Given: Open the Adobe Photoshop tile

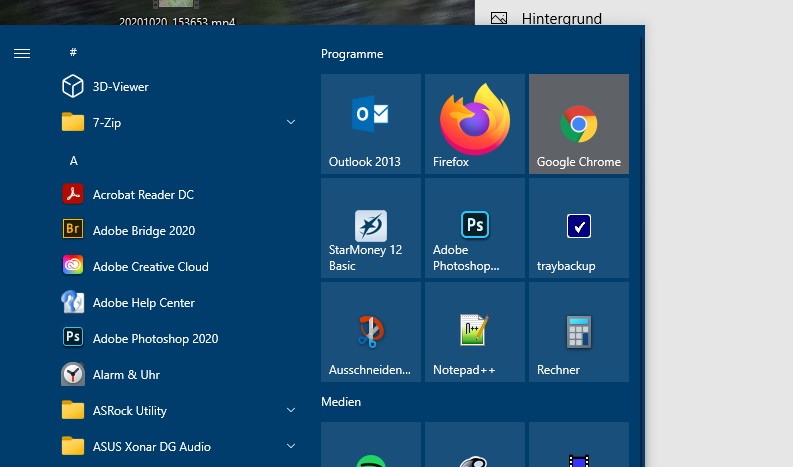Looking at the screenshot, I should point(475,228).
